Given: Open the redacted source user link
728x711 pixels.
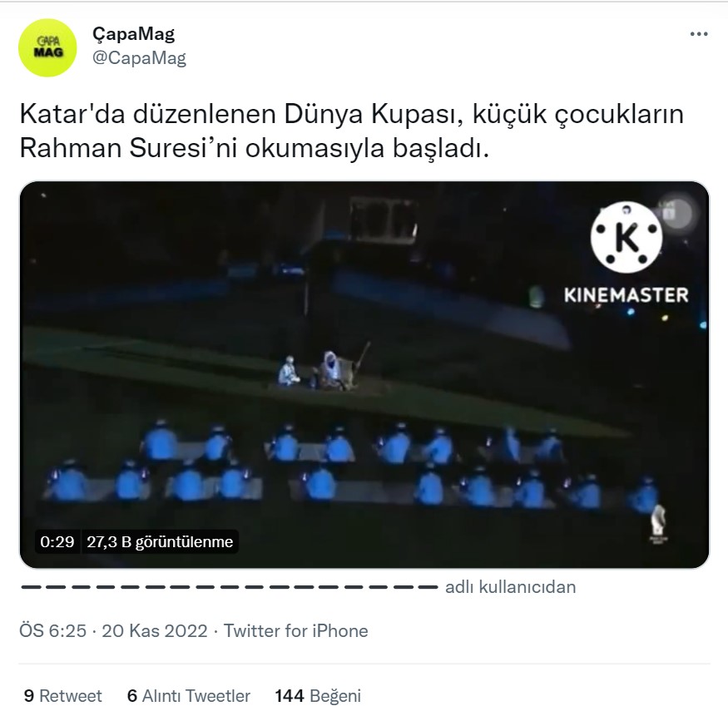Looking at the screenshot, I should pyautogui.click(x=230, y=587).
